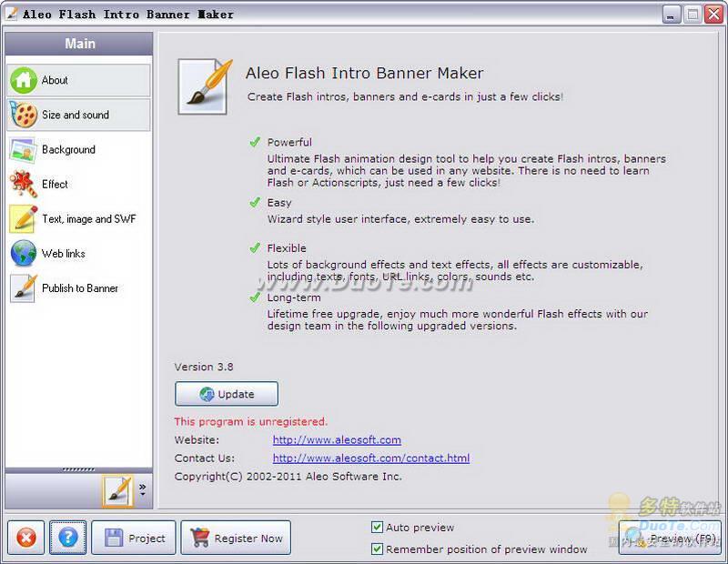Open the Size and sound section
The height and width of the screenshot is (564, 728).
[x=76, y=115]
